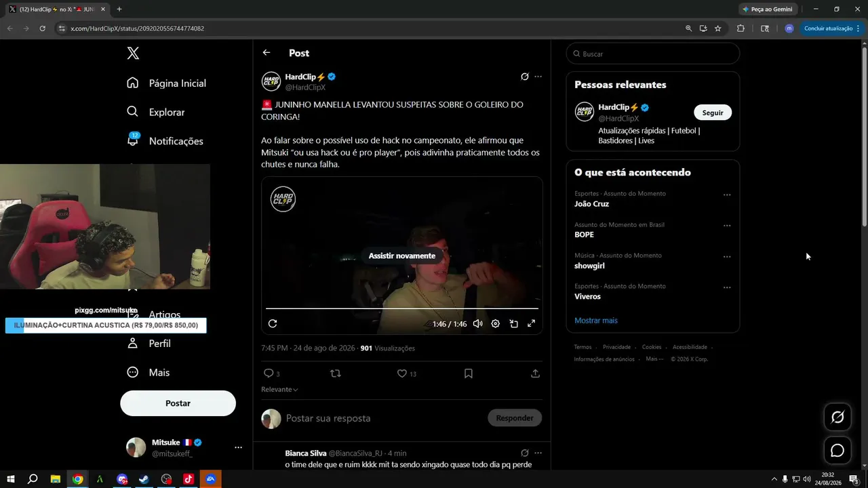Open options dots for showgirl trend
This screenshot has width=868, height=488.
coord(727,257)
